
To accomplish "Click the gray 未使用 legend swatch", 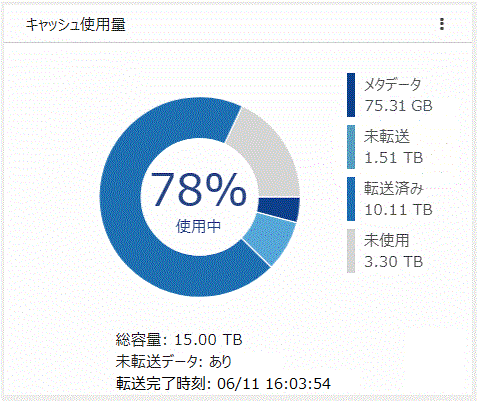I will point(351,251).
